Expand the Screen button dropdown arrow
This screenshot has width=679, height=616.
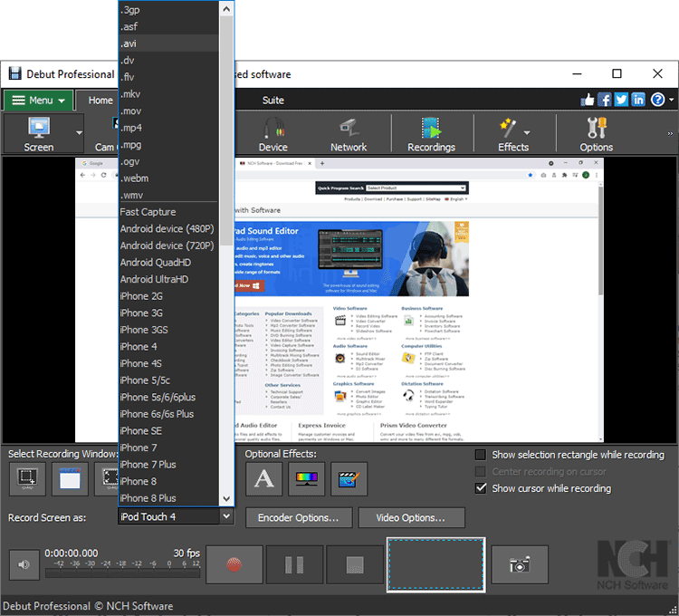coord(79,133)
